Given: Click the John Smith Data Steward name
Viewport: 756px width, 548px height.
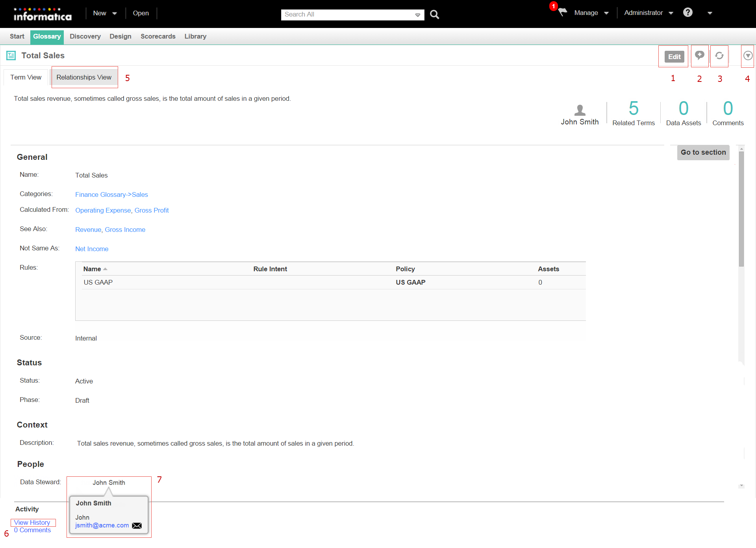Looking at the screenshot, I should (x=109, y=483).
